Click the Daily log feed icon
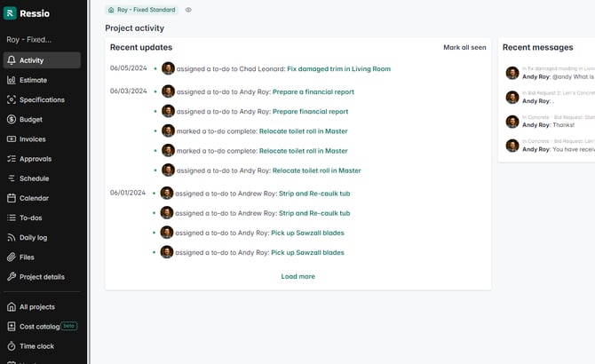Image resolution: width=595 pixels, height=364 pixels. pyautogui.click(x=12, y=238)
